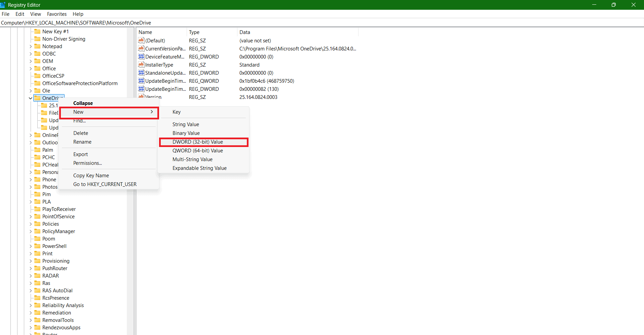
Task: Click Export in the context menu
Action: (80, 154)
